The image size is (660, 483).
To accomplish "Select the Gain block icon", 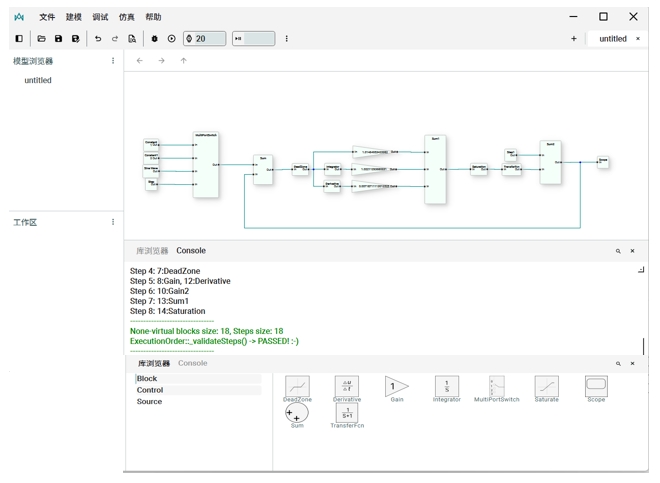I will pos(397,388).
